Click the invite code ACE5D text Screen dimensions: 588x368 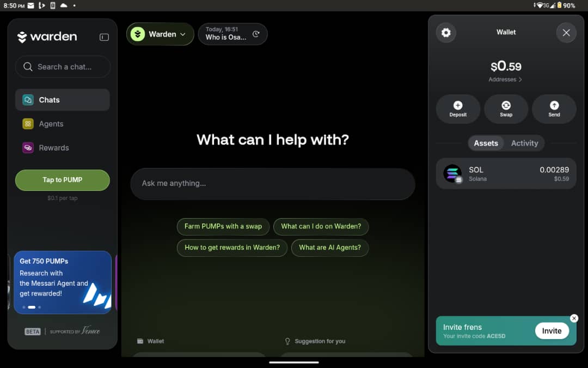coord(496,336)
